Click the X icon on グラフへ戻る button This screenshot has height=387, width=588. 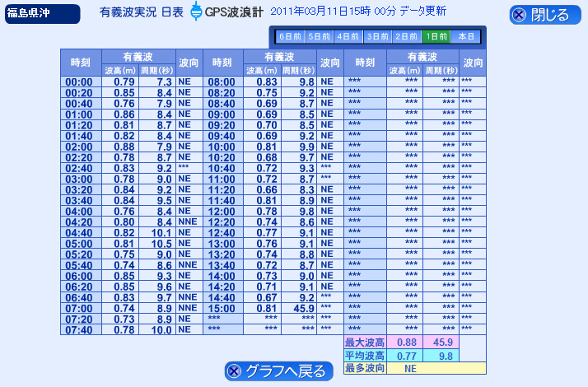click(x=235, y=371)
